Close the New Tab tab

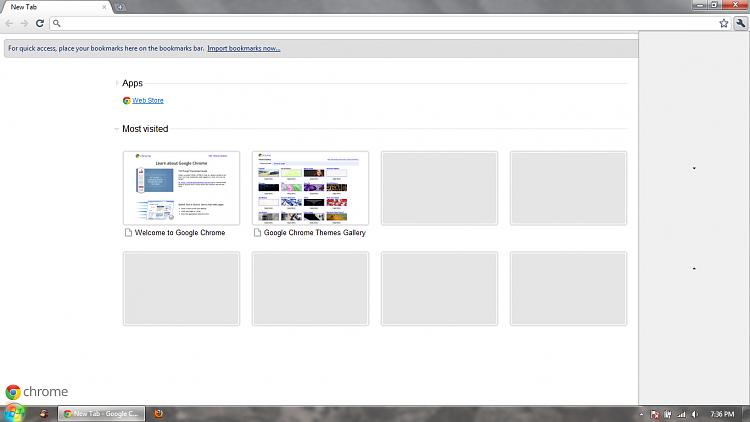click(x=104, y=7)
